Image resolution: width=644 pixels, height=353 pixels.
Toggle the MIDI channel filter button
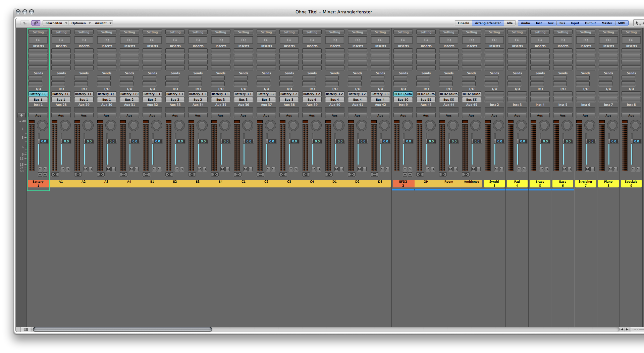[622, 23]
